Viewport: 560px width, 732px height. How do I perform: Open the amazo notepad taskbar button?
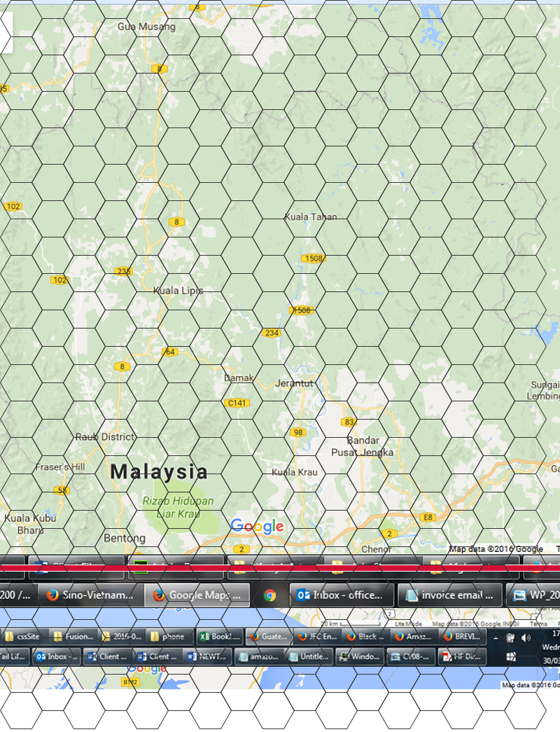(x=258, y=656)
